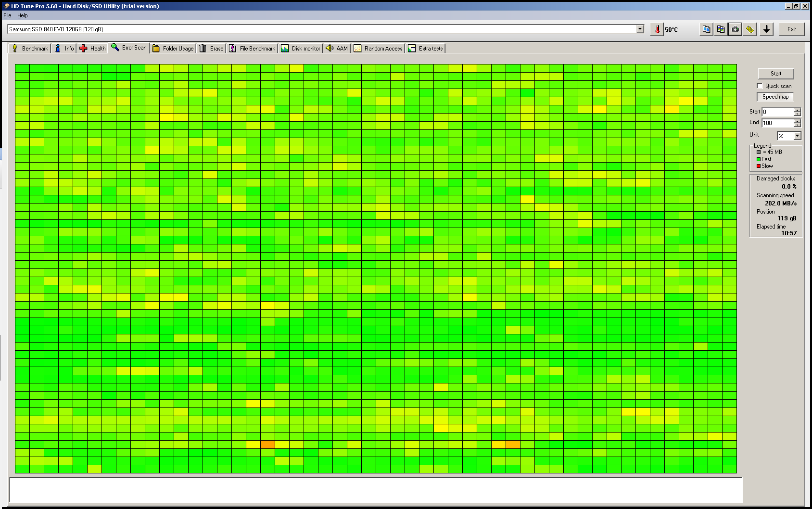The width and height of the screenshot is (812, 509).
Task: Open Disk monitor via the chart icon
Action: (x=285, y=48)
